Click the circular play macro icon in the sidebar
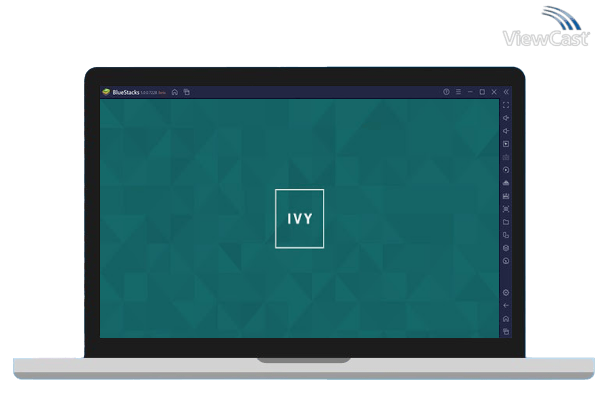Screen dimensions: 602x414 point(506,170)
